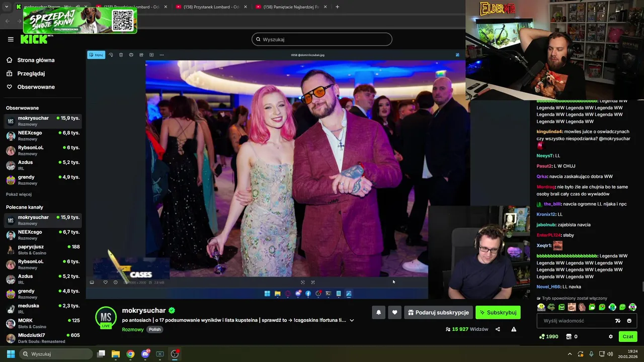Open the Rozmowy category link
This screenshot has width=644, height=362.
coord(133,329)
